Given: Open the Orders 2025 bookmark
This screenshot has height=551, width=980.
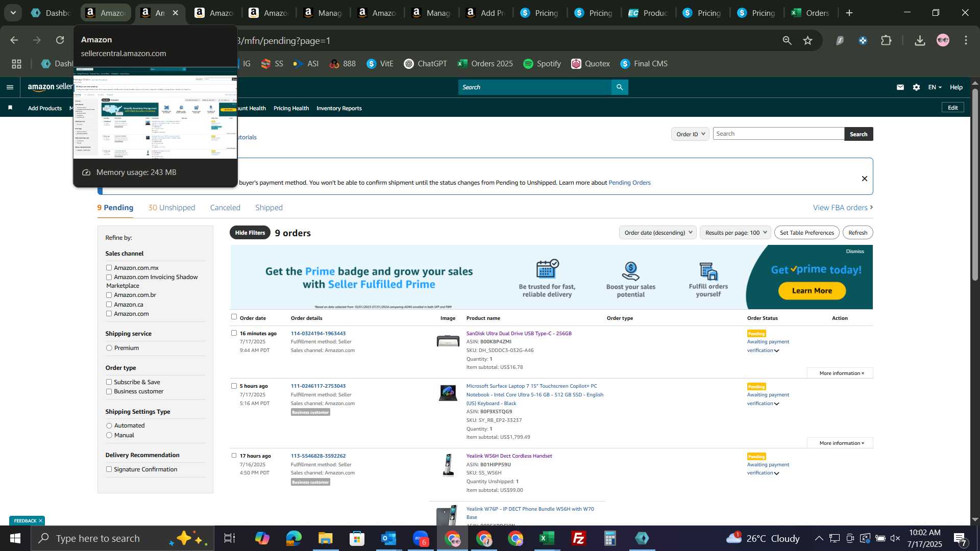Looking at the screenshot, I should (485, 64).
